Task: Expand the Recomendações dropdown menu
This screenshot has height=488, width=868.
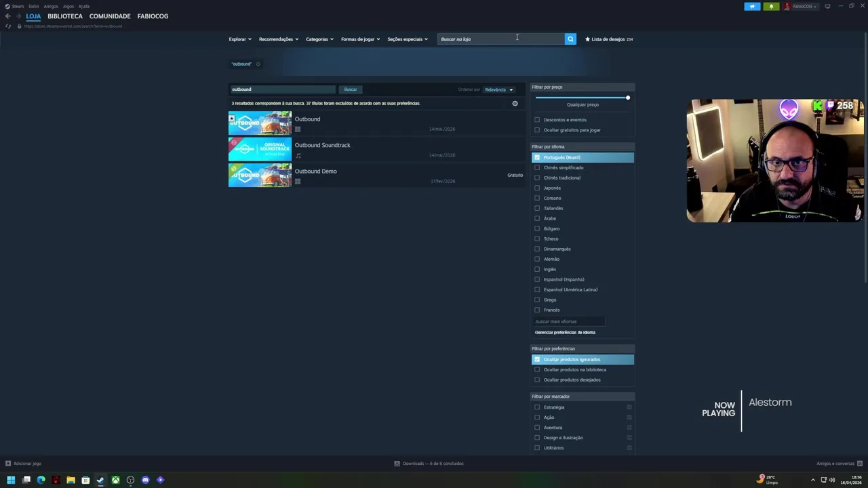Action: 278,39
